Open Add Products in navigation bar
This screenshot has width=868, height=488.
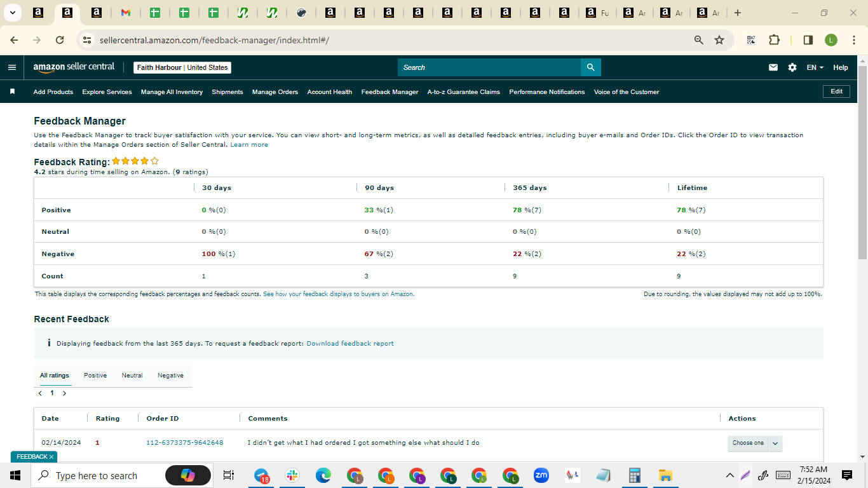53,92
